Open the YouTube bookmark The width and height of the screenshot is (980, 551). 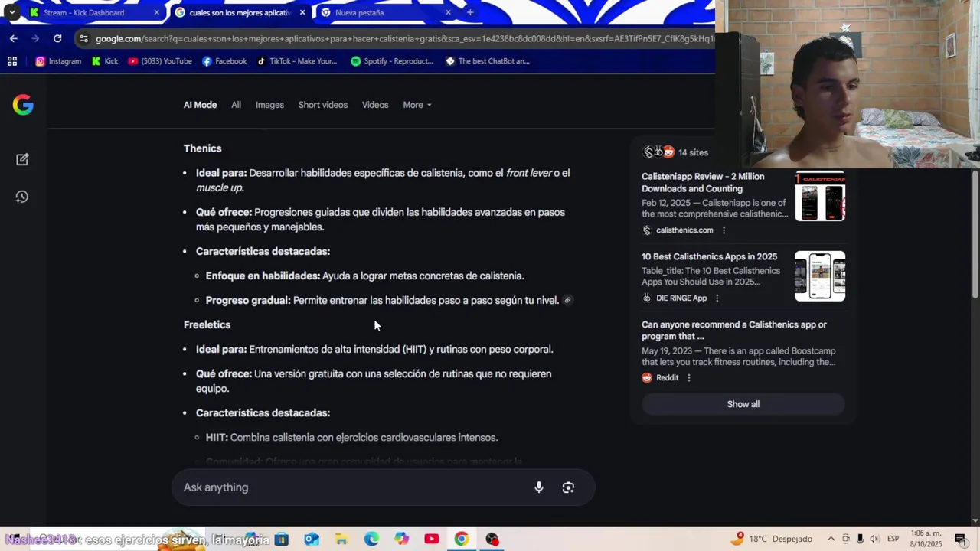tap(160, 61)
